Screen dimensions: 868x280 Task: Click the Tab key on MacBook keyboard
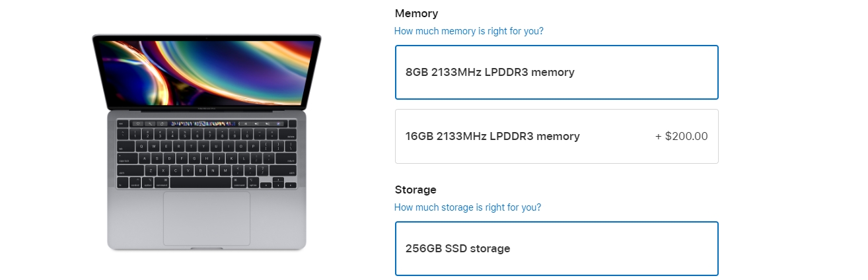[x=124, y=146]
